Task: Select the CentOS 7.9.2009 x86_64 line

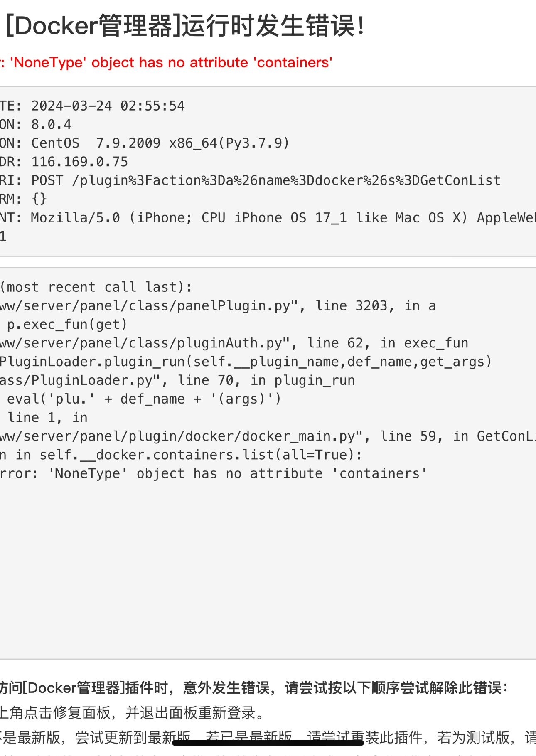Action: pos(145,143)
